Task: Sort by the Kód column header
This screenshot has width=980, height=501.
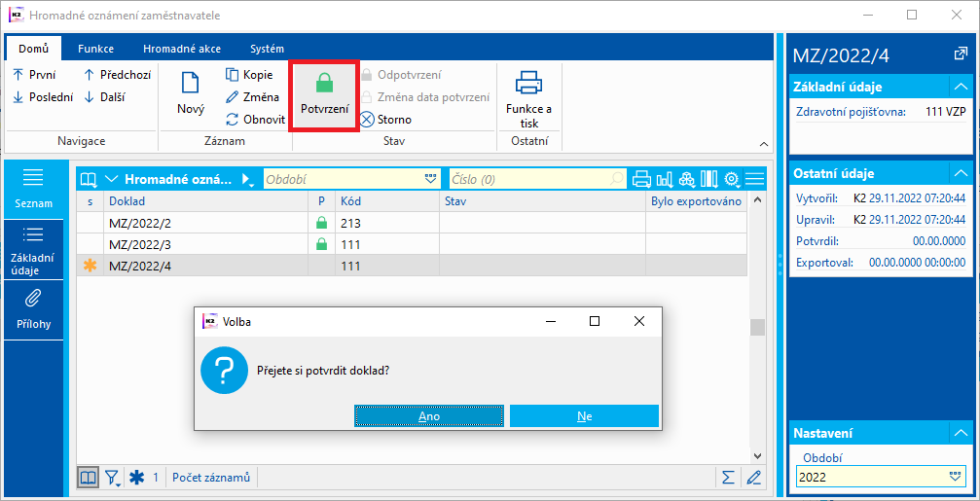Action: click(x=387, y=201)
